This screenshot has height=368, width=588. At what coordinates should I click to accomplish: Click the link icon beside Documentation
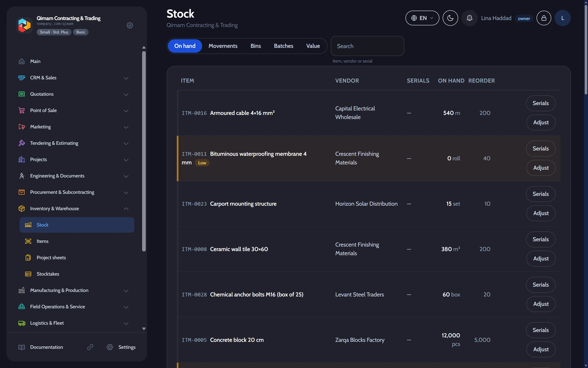pyautogui.click(x=90, y=347)
